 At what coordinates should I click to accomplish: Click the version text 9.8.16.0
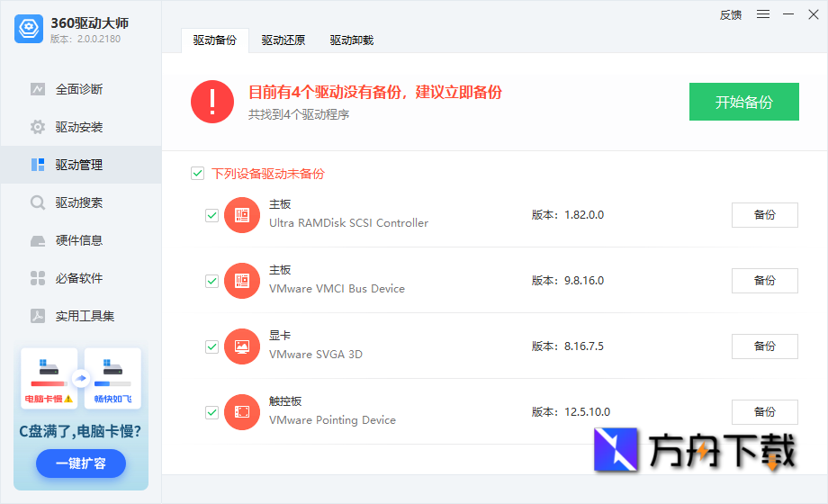pyautogui.click(x=584, y=281)
